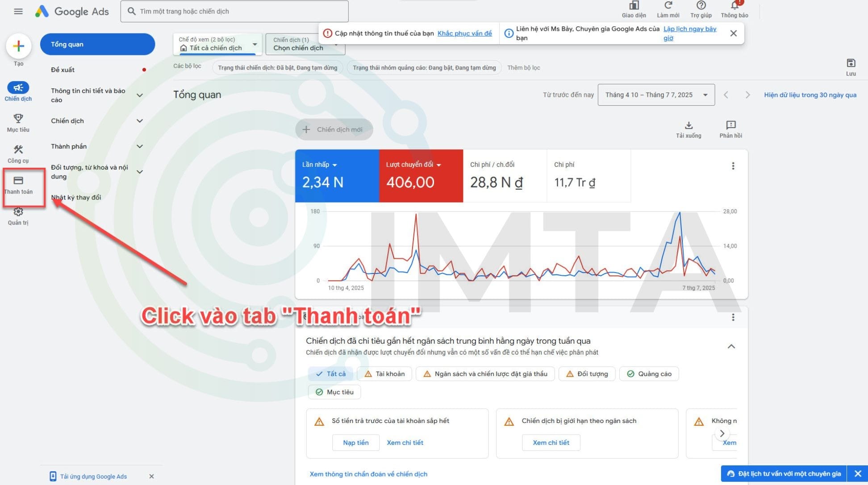Toggle the Mục tiêu filter chip

[334, 392]
